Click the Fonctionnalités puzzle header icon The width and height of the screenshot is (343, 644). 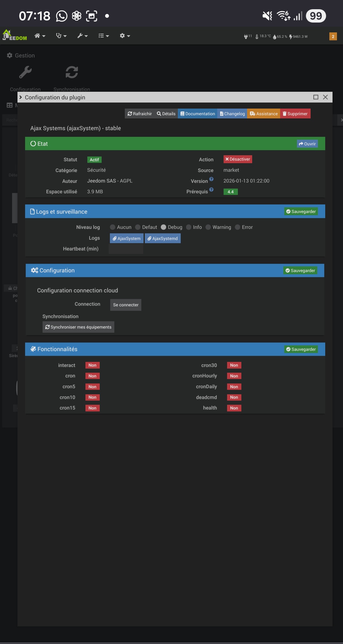tap(33, 349)
